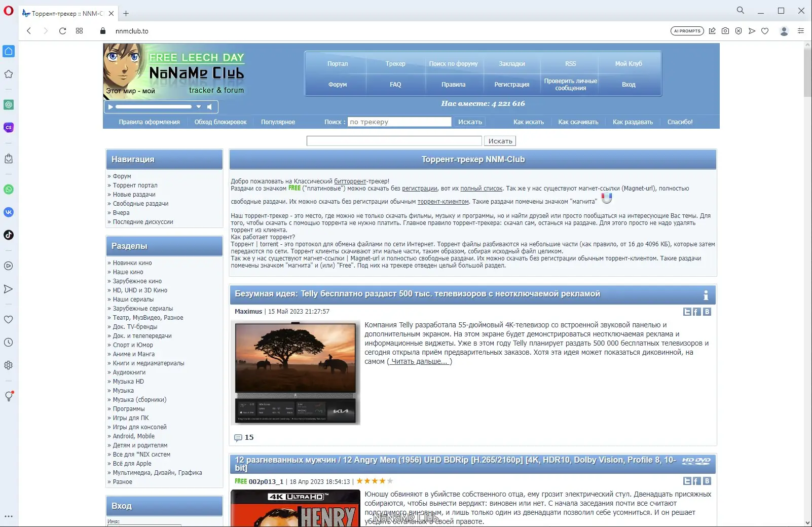The image size is (812, 527).
Task: Open the Читать дальше link
Action: pos(419,361)
